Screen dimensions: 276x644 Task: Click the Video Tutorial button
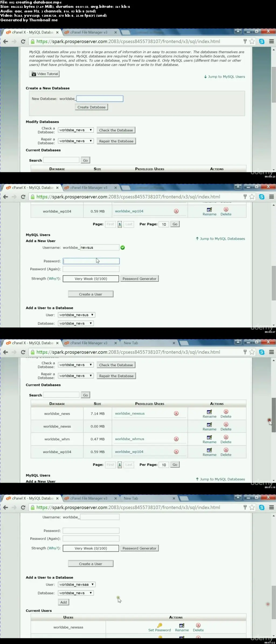(44, 74)
